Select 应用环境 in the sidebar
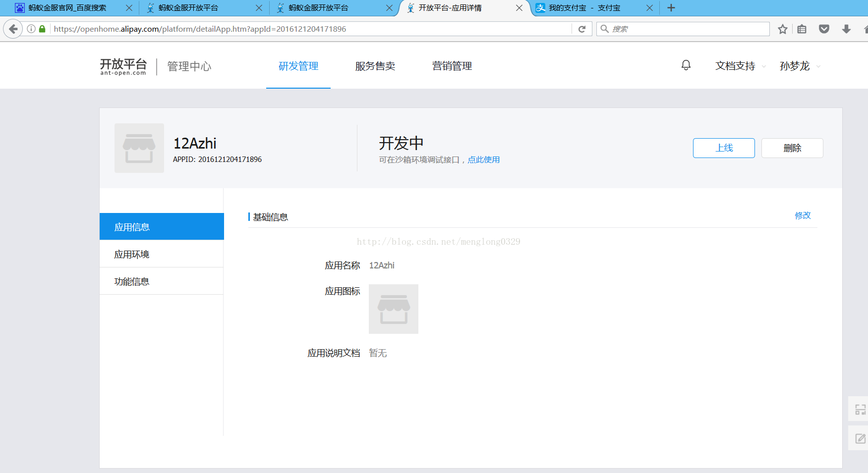Screen dimensions: 868x473 pos(162,254)
